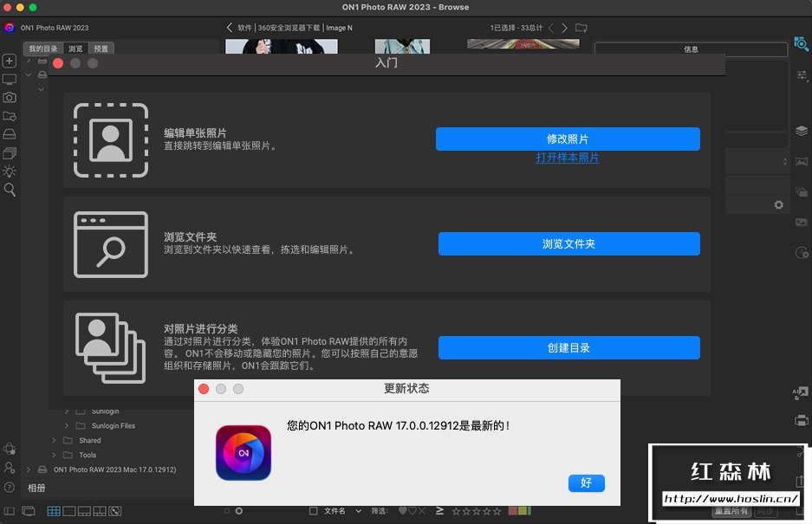Switch to filmstrip view icon
Image resolution: width=812 pixels, height=524 pixels.
84,511
